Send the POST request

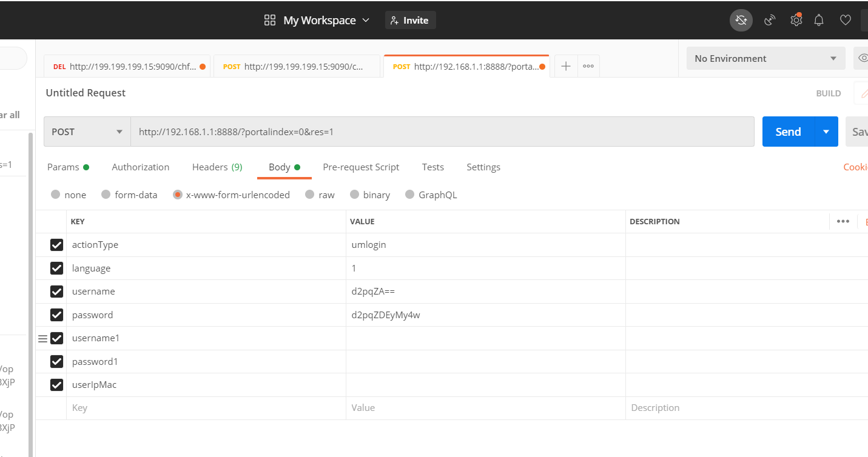788,132
